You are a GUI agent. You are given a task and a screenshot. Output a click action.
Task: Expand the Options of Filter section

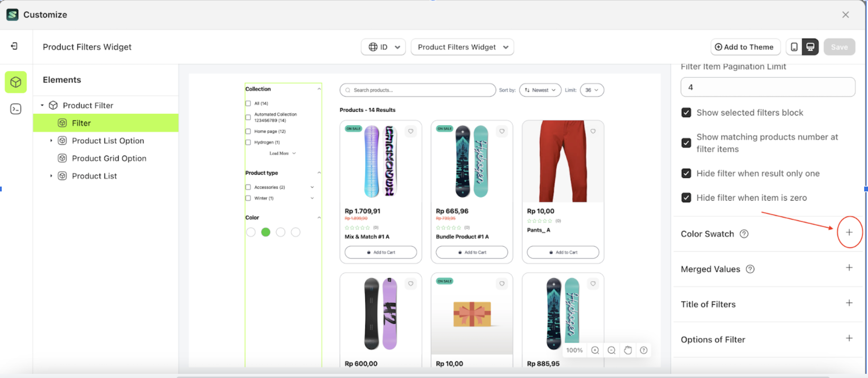(x=849, y=338)
